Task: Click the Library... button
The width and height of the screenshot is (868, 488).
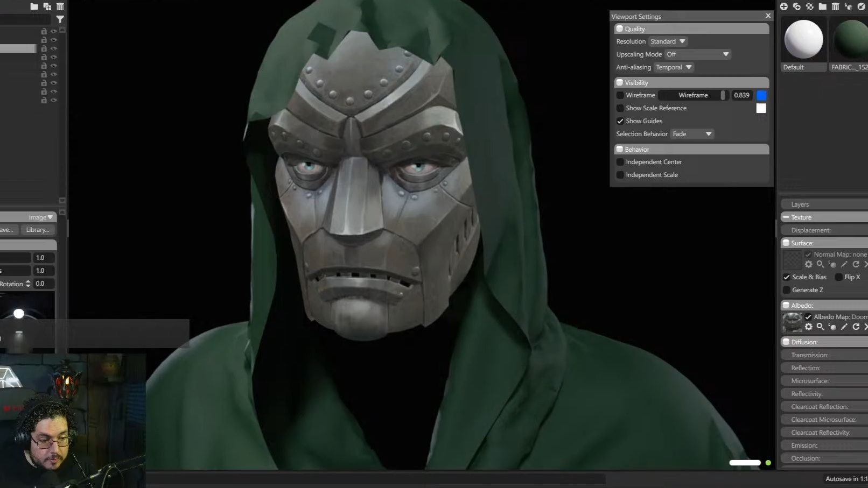Action: pyautogui.click(x=38, y=230)
